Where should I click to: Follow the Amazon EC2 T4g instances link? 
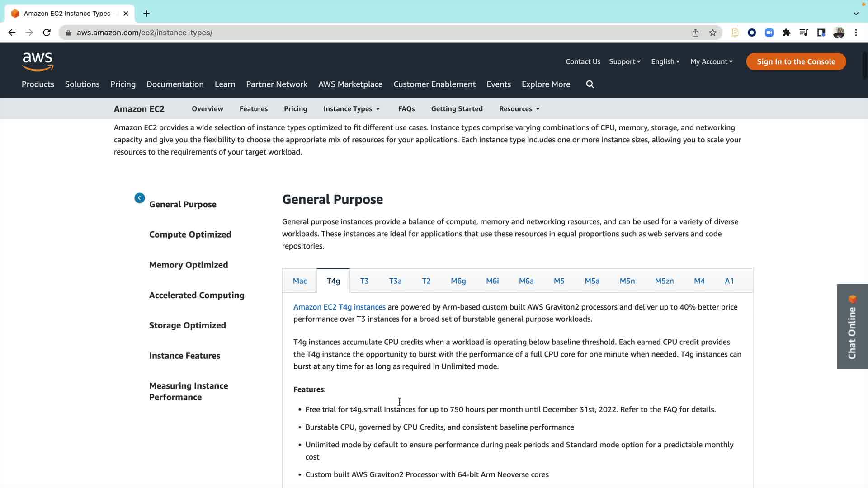click(339, 307)
